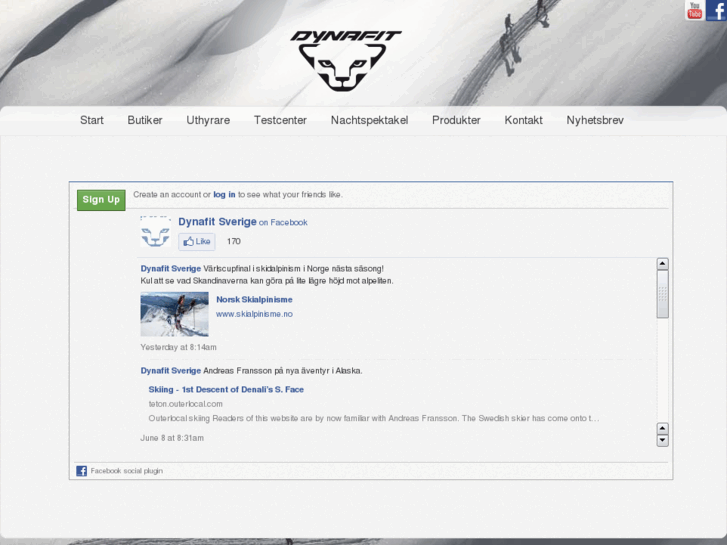Image resolution: width=727 pixels, height=545 pixels.
Task: Open the Uthyrare page
Action: click(x=208, y=120)
